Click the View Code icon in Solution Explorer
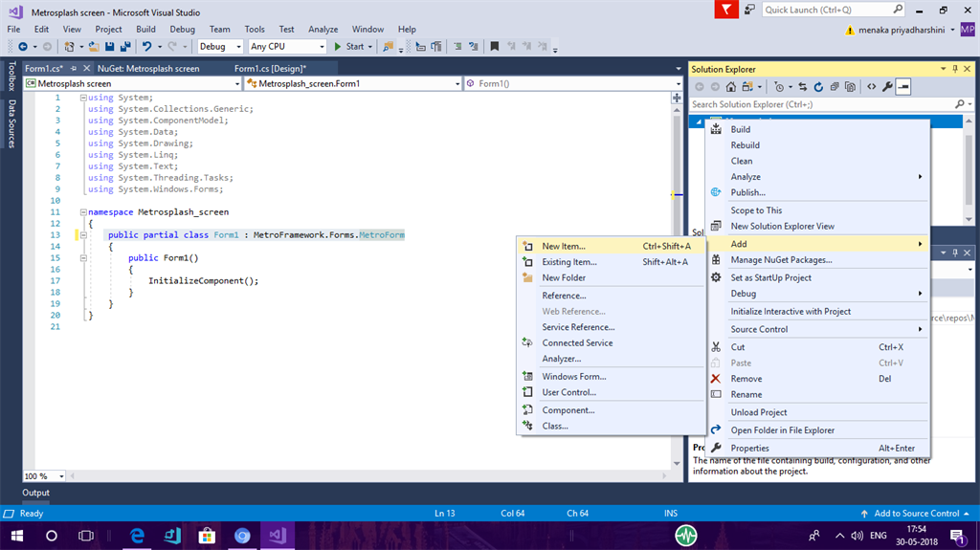 point(871,87)
